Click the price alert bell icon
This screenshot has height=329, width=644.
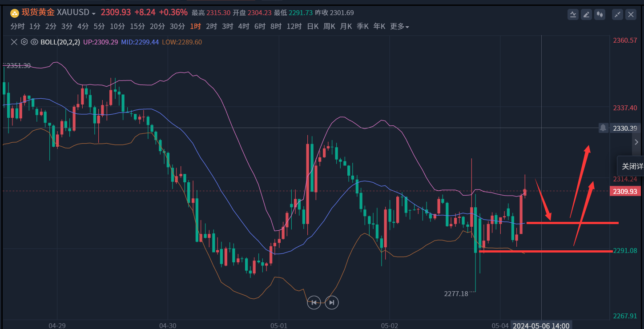click(603, 128)
